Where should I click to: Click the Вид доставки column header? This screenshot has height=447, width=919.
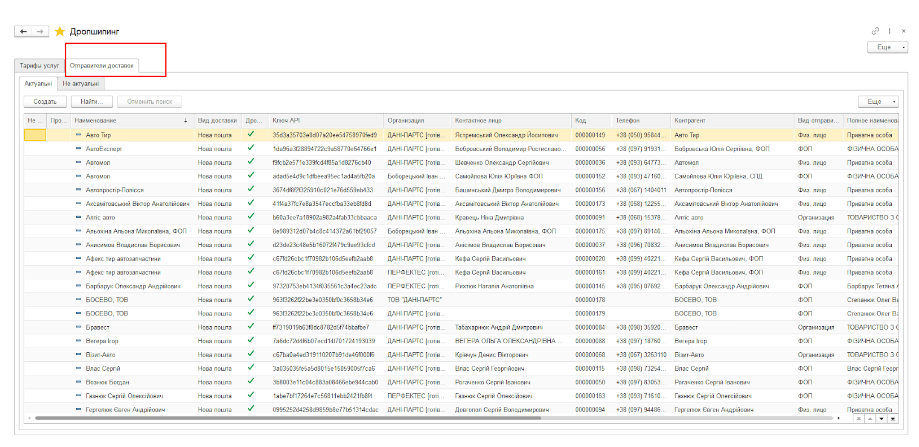coord(217,120)
